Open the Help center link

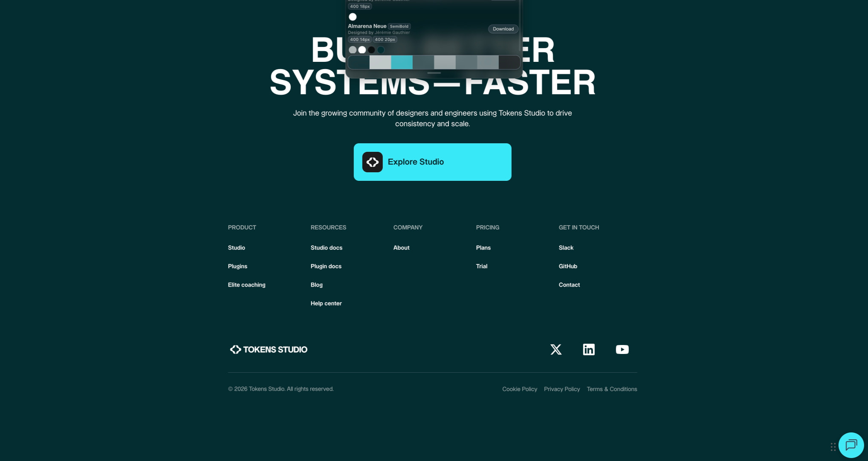[x=326, y=303]
